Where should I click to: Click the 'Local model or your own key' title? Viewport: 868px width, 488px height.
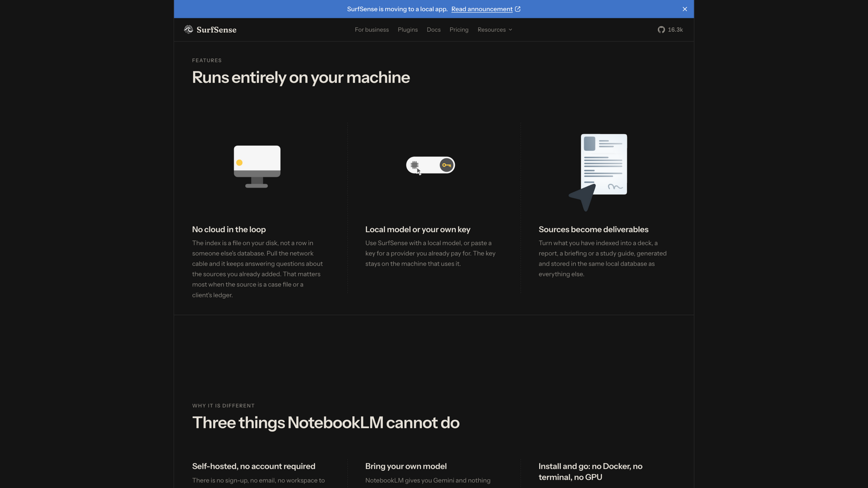click(418, 230)
